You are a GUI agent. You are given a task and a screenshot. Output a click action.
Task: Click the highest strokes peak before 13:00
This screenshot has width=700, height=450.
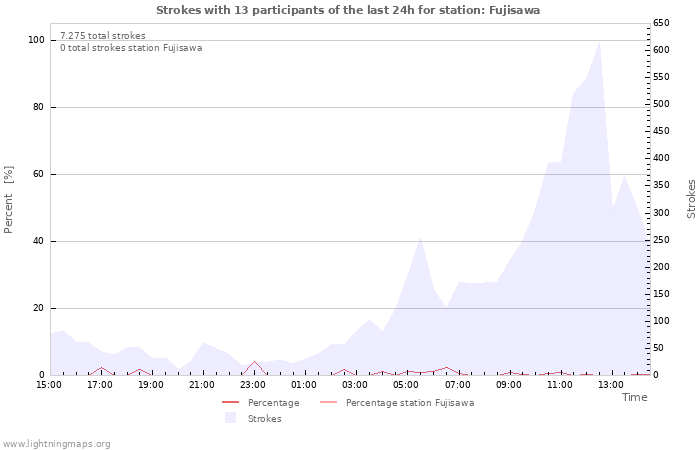[599, 42]
